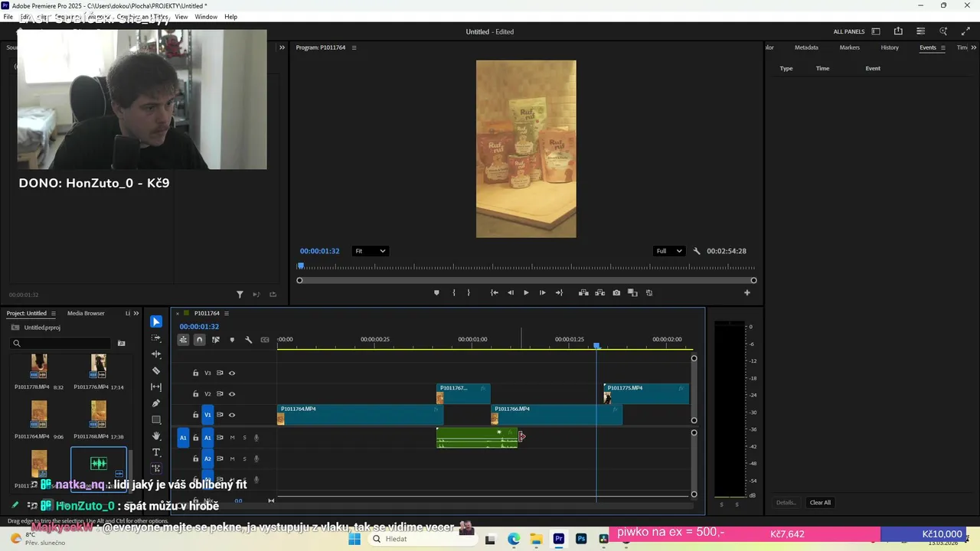This screenshot has height=551, width=980.
Task: Toggle Linked Selection in timeline
Action: [x=216, y=340]
